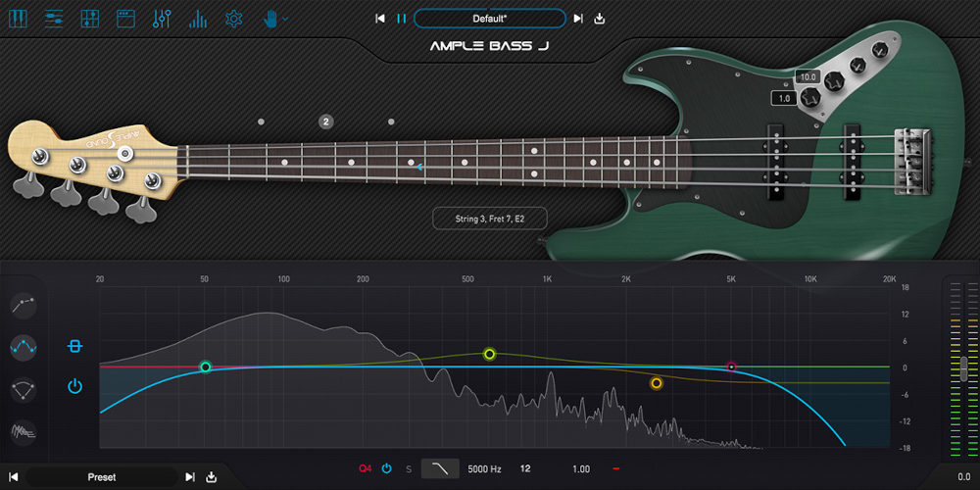980x490 pixels.
Task: Click the hand mode icon
Action: (270, 19)
